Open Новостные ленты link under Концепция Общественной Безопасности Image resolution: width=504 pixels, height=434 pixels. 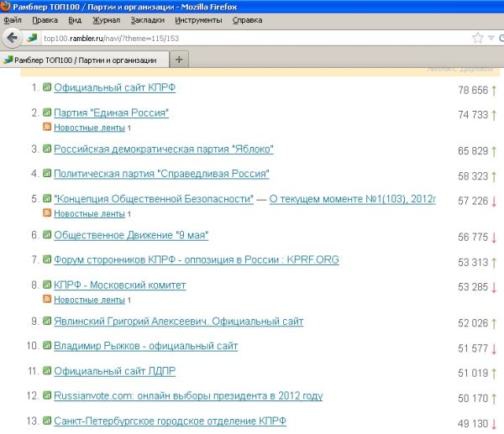pos(89,214)
